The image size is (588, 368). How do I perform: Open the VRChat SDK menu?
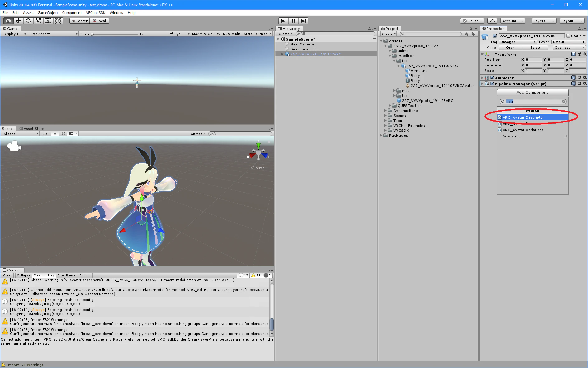pos(96,13)
